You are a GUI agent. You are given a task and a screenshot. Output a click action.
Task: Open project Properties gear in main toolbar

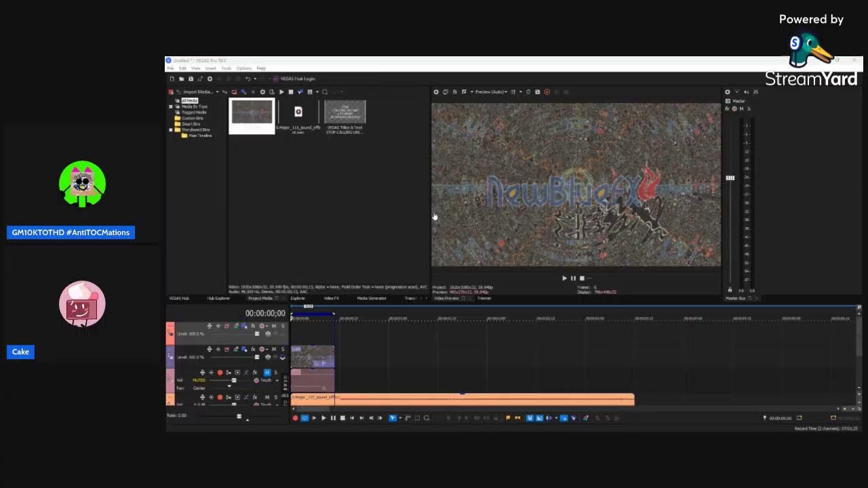click(210, 79)
